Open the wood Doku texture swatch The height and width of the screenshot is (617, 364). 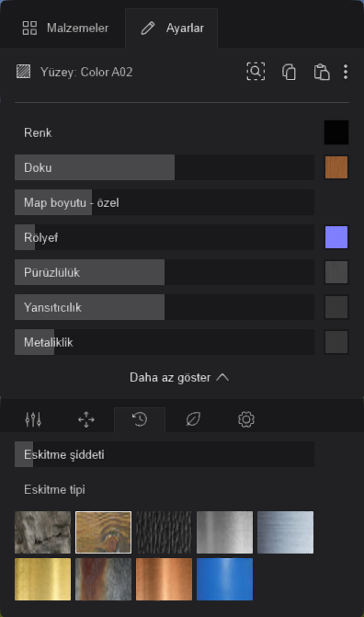tap(336, 167)
